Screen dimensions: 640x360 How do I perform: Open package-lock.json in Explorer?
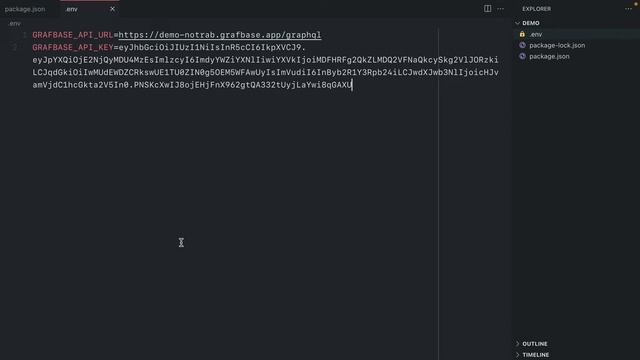[576, 45]
